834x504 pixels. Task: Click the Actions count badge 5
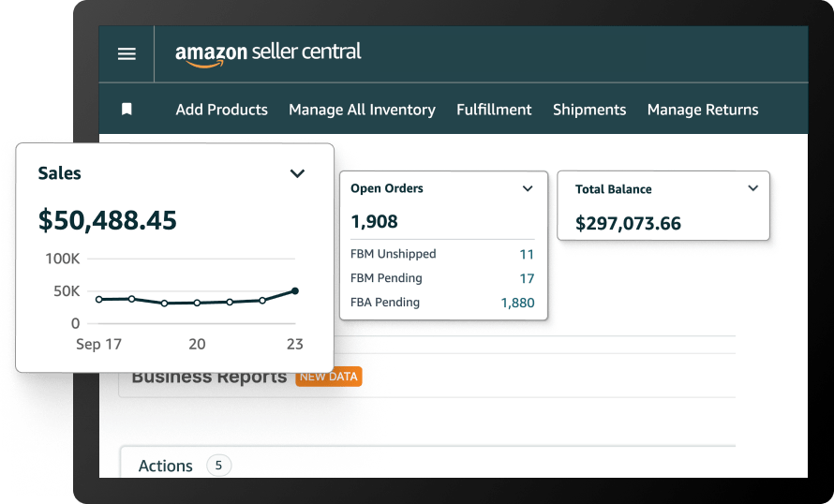tap(218, 466)
